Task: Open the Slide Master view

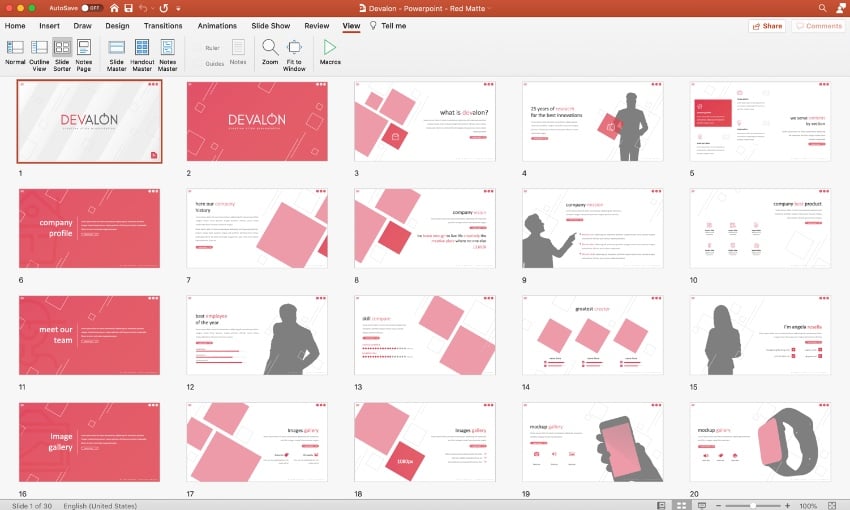Action: tap(116, 51)
